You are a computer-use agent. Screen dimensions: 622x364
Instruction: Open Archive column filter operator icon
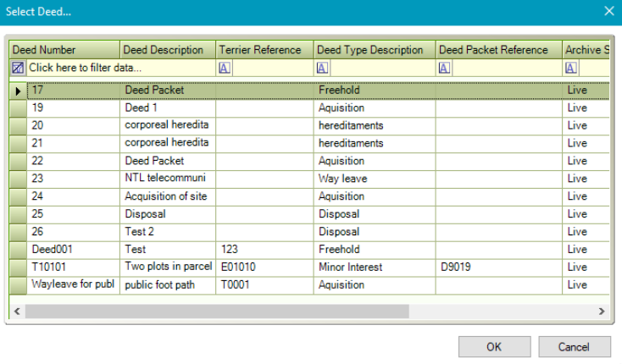point(571,68)
